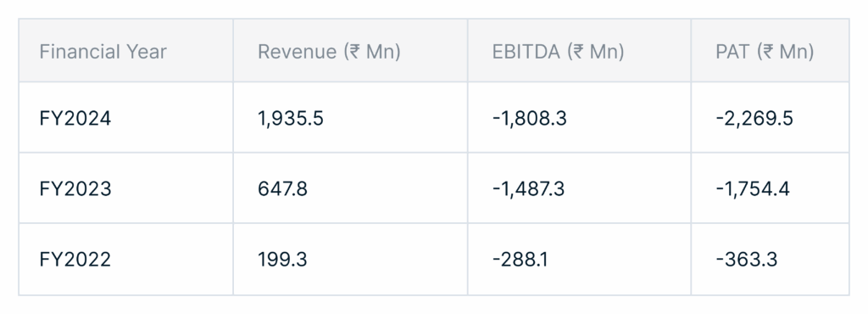
Task: Click the PAT (₹ Mn) column header
Action: coord(765,52)
